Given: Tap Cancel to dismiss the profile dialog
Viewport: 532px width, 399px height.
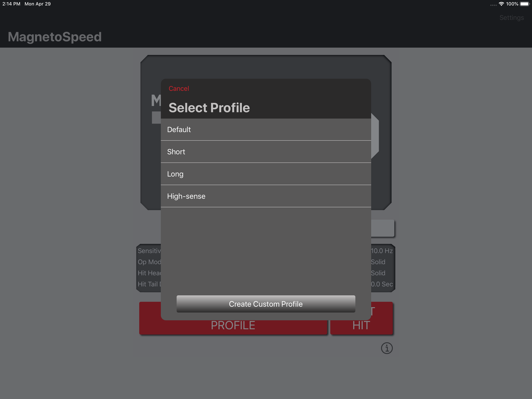Looking at the screenshot, I should click(179, 88).
